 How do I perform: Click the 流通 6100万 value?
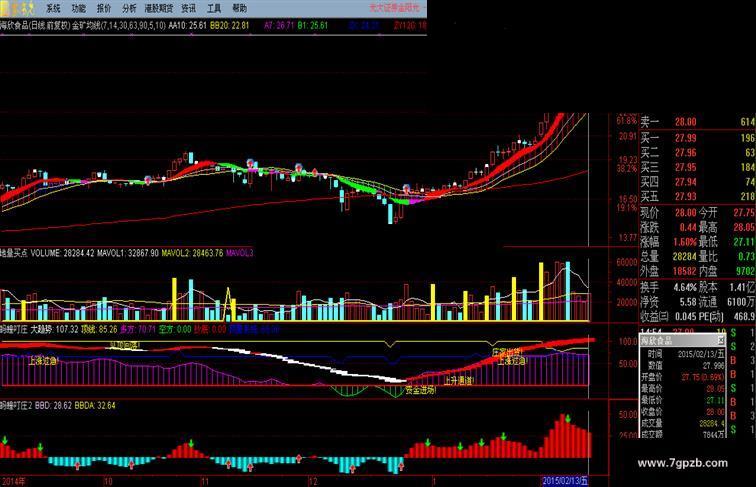741,302
